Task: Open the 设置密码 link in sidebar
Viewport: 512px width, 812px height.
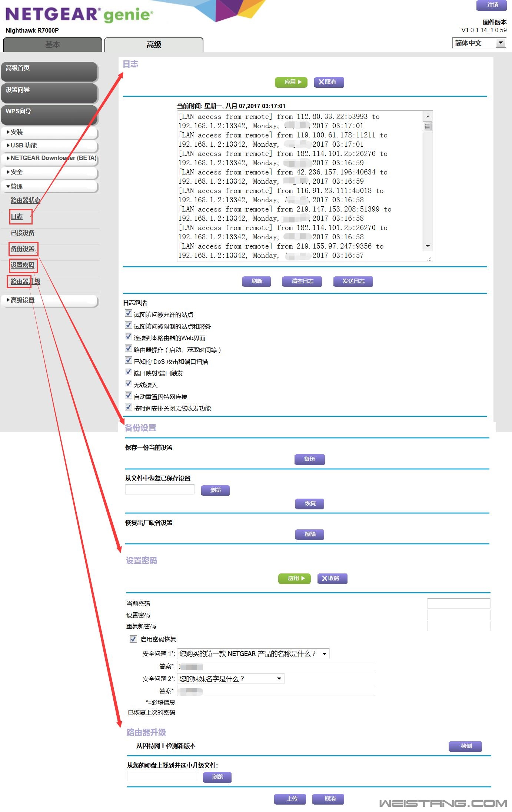Action: coord(23,265)
